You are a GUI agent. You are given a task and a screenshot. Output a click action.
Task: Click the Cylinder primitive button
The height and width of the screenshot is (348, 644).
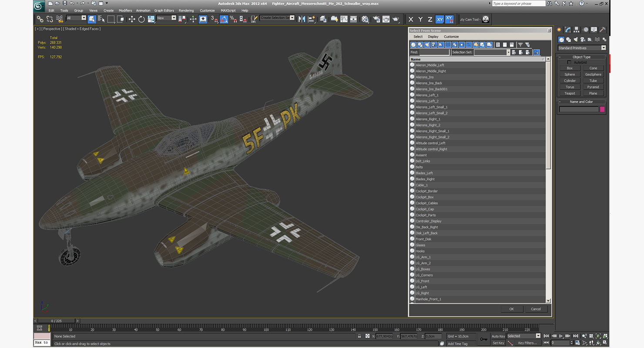tap(570, 81)
